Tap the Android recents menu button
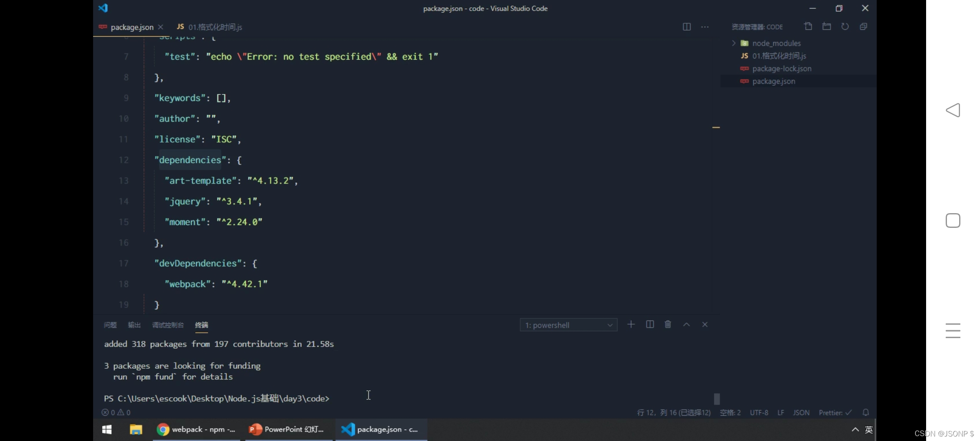 click(953, 331)
